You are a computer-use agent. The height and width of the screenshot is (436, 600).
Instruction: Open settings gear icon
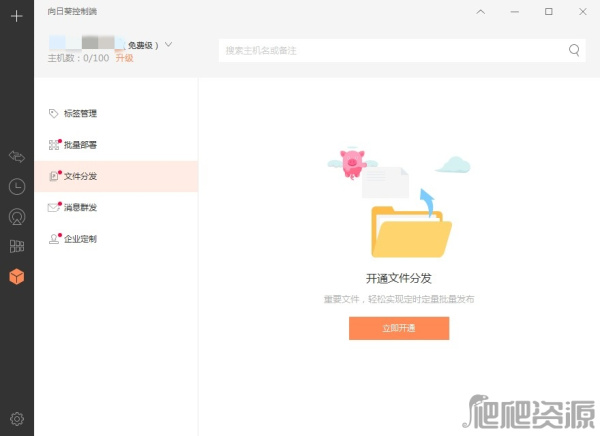coord(17,419)
